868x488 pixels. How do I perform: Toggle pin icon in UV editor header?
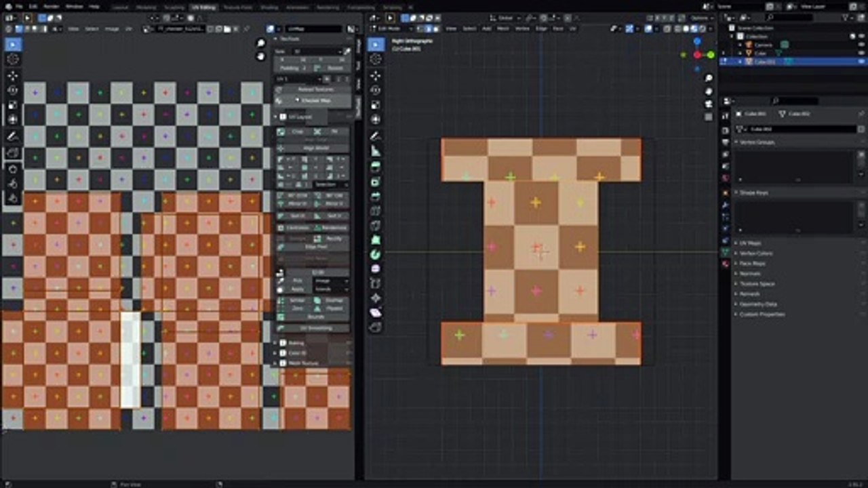tap(247, 29)
